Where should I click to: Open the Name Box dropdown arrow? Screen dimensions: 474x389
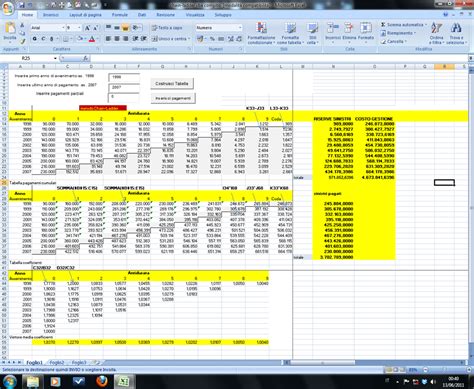pos(55,58)
